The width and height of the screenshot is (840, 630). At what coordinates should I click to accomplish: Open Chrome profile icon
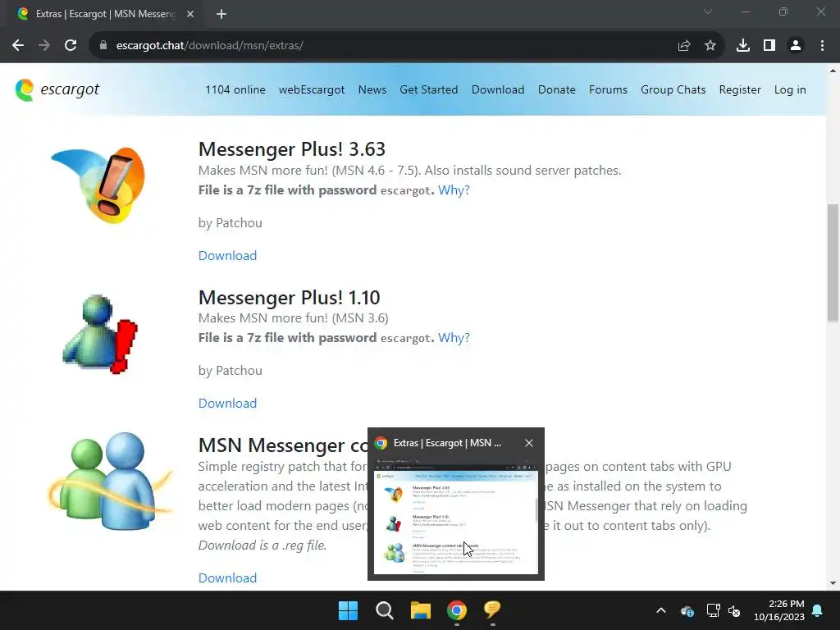[x=796, y=46]
